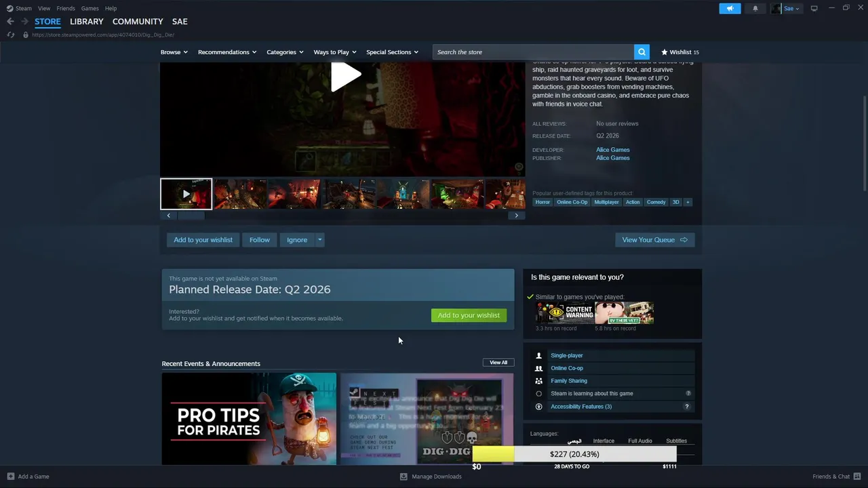The image size is (868, 488).
Task: Click the yellow donation progress bar
Action: coord(493,454)
